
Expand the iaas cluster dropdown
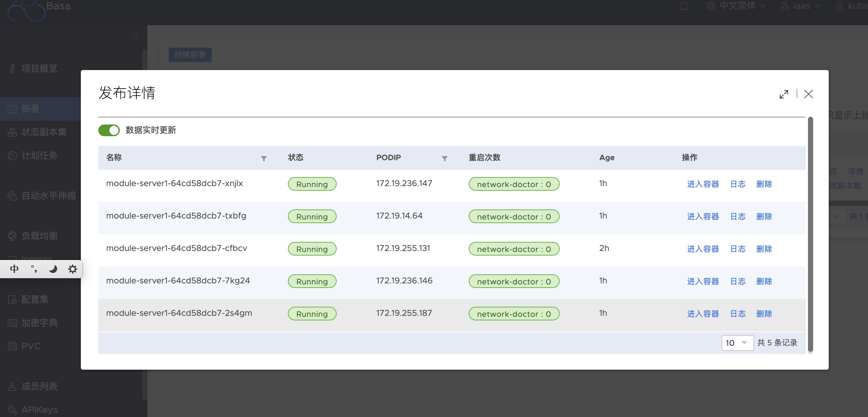[800, 6]
